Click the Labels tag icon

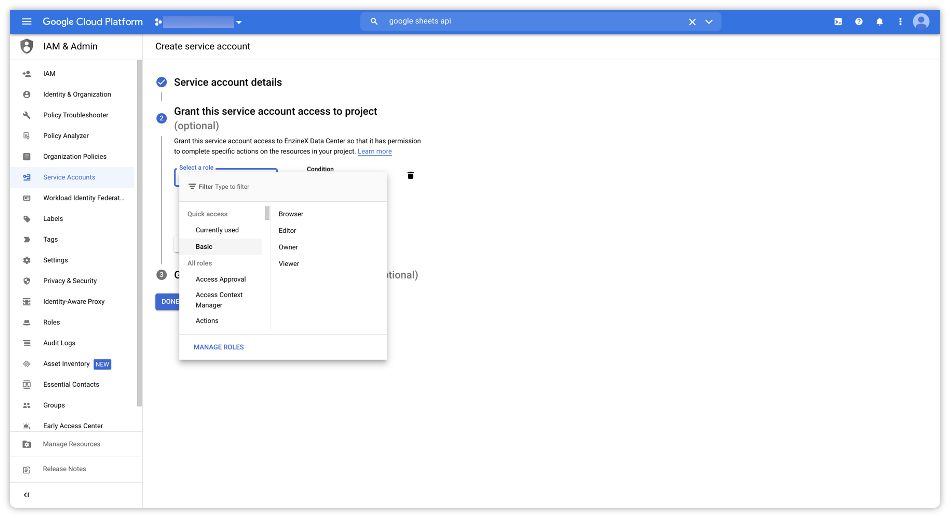coord(27,219)
